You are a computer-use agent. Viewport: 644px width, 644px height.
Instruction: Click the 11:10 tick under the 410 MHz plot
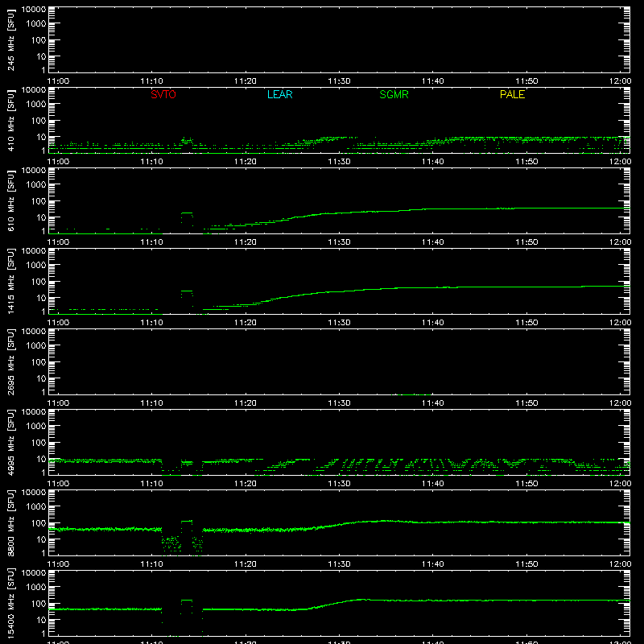click(151, 162)
